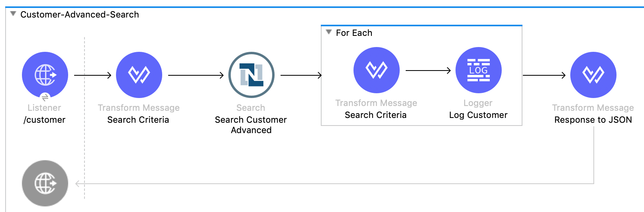Click the arrow from For Each to Response transform
This screenshot has width=644, height=212.
pyautogui.click(x=544, y=75)
